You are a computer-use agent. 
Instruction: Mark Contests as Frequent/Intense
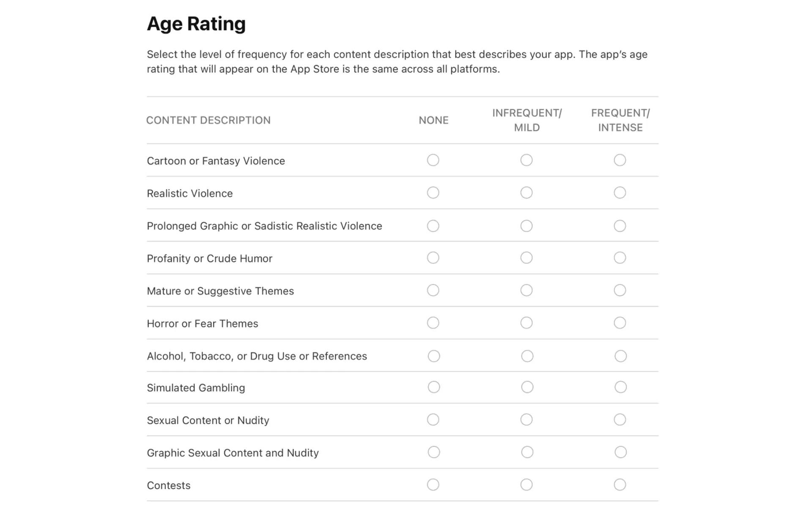(620, 485)
